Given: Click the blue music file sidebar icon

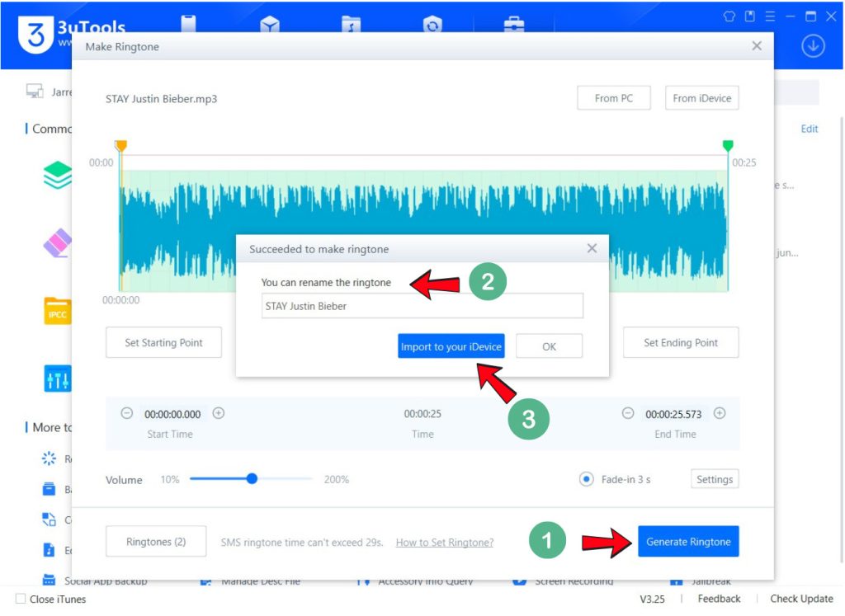Looking at the screenshot, I should pos(49,550).
